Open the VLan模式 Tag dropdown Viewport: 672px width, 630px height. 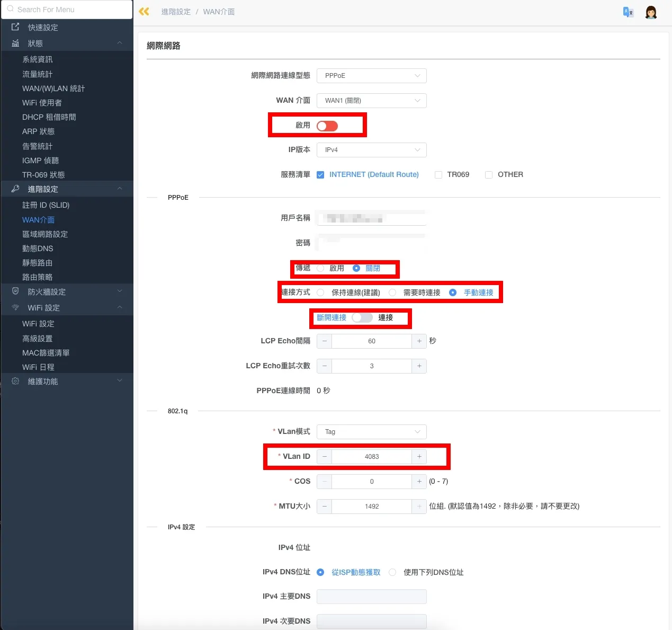coord(371,431)
